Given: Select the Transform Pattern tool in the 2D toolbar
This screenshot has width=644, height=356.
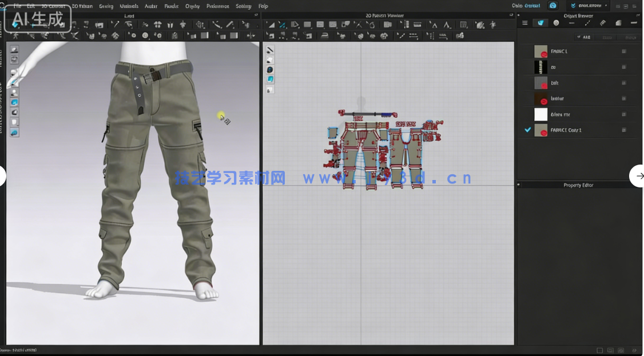Looking at the screenshot, I should tap(272, 25).
